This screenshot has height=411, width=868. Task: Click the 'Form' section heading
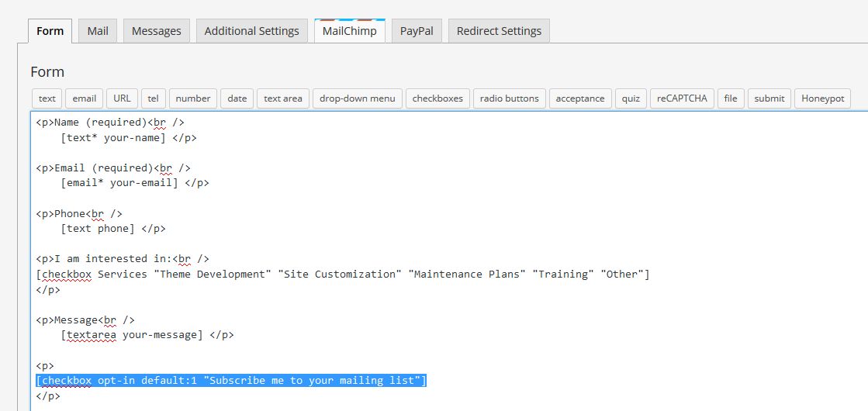click(47, 72)
